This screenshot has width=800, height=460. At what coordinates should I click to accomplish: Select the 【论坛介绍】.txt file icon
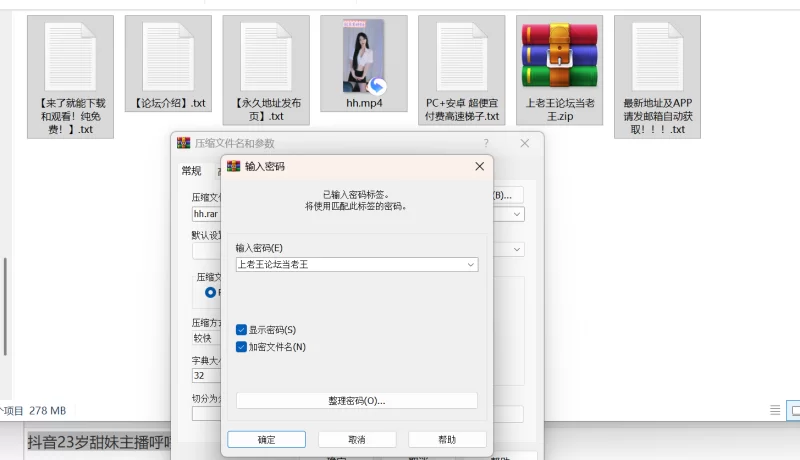(168, 57)
